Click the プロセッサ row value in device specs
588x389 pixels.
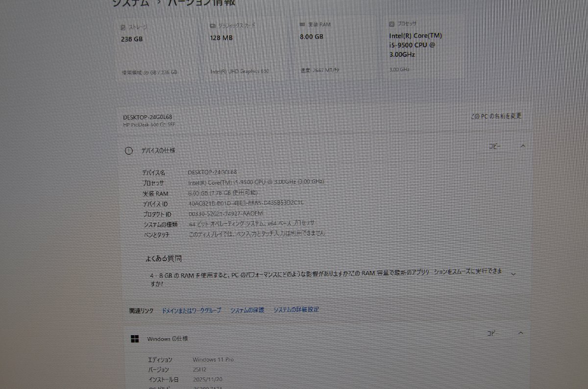point(256,182)
